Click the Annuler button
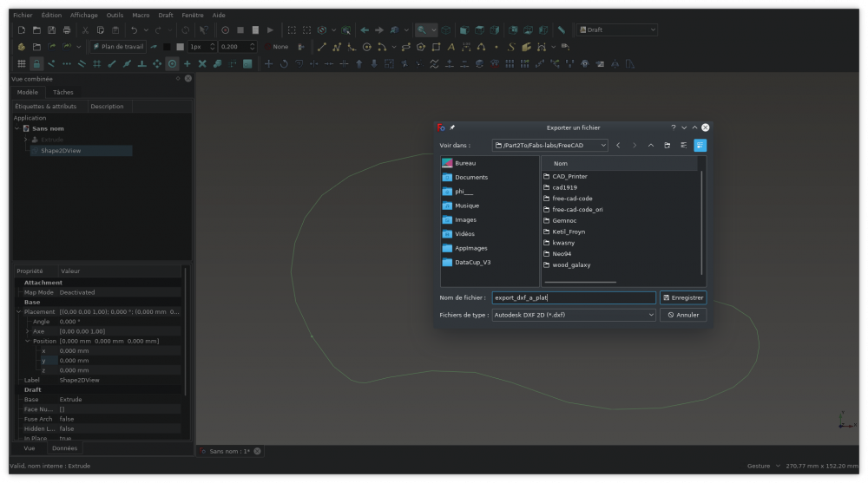 pyautogui.click(x=683, y=315)
